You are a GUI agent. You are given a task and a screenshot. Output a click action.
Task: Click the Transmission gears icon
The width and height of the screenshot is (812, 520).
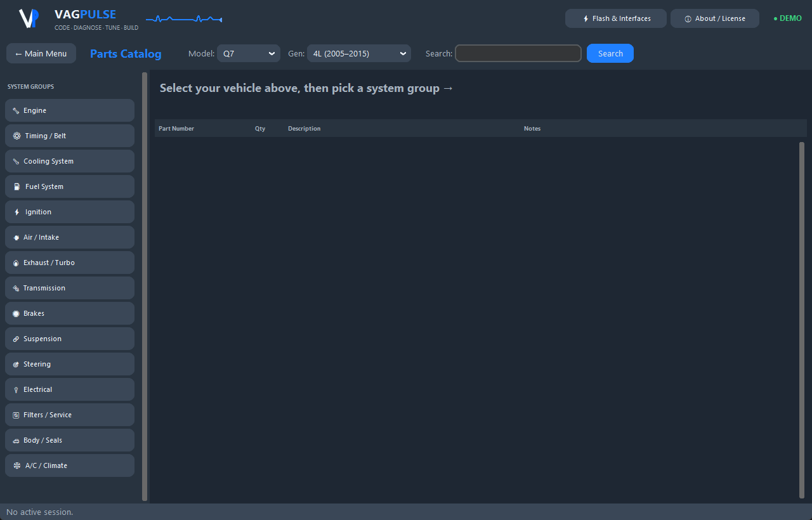point(16,288)
